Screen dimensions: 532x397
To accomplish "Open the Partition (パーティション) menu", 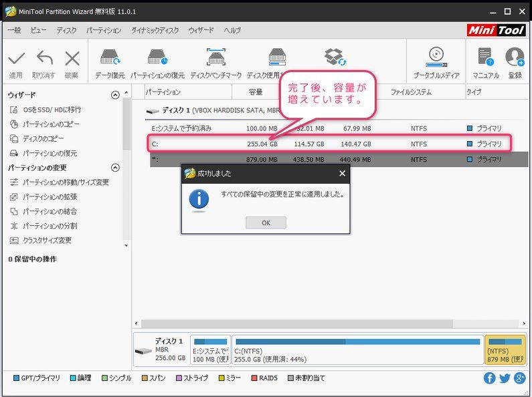I will click(x=104, y=30).
